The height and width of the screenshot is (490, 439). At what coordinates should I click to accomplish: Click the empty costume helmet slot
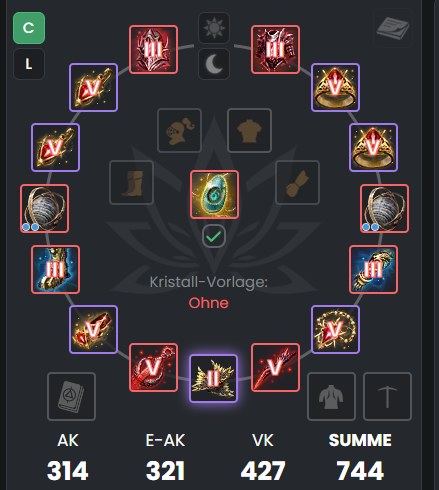click(179, 130)
